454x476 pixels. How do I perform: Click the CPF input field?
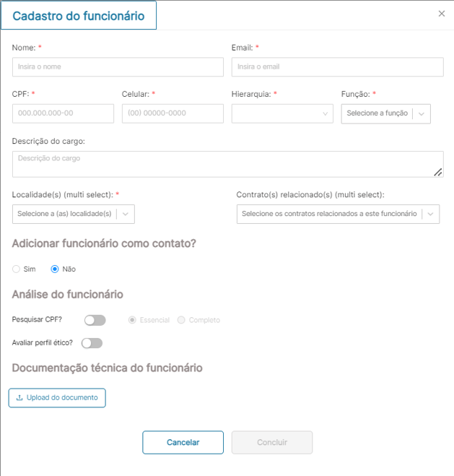pyautogui.click(x=63, y=114)
